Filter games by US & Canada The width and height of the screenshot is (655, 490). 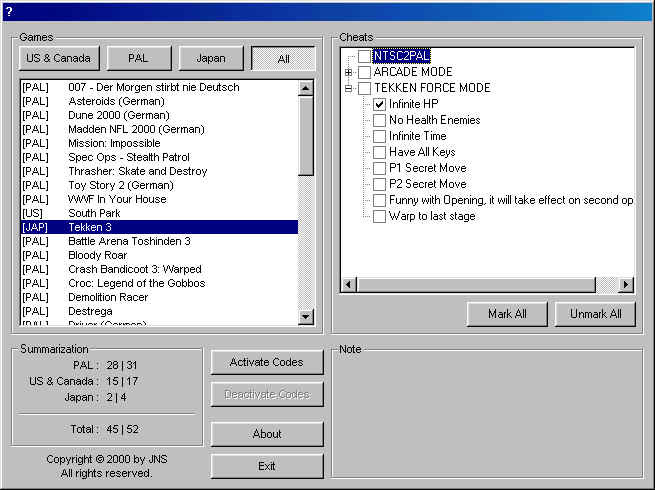[x=59, y=58]
